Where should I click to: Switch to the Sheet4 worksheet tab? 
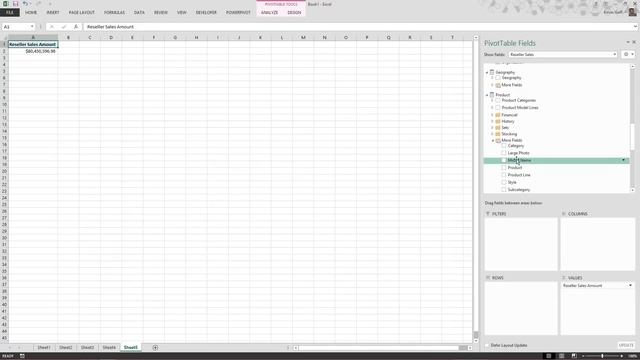pyautogui.click(x=109, y=347)
